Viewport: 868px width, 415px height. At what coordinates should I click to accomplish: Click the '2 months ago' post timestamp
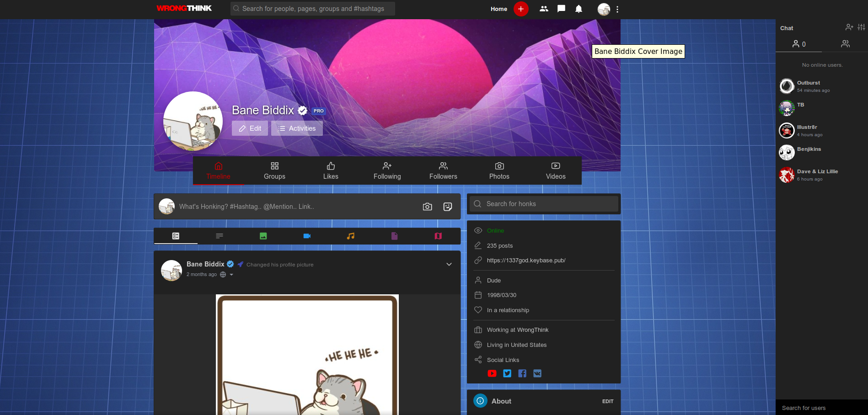coord(202,275)
